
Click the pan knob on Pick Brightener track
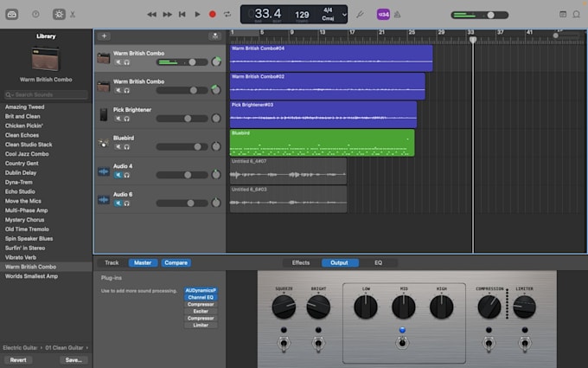216,119
